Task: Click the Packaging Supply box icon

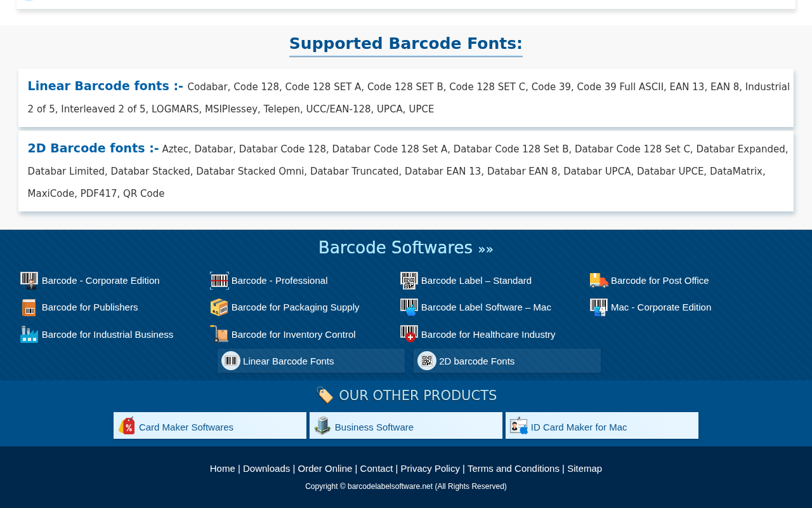Action: point(219,307)
